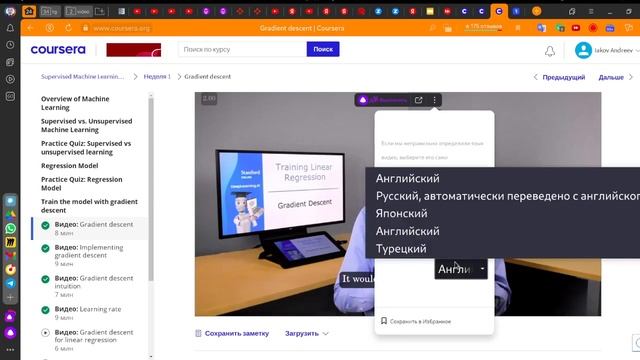The image size is (640, 360).
Task: Open Train the model with gradient descent
Action: (x=89, y=206)
